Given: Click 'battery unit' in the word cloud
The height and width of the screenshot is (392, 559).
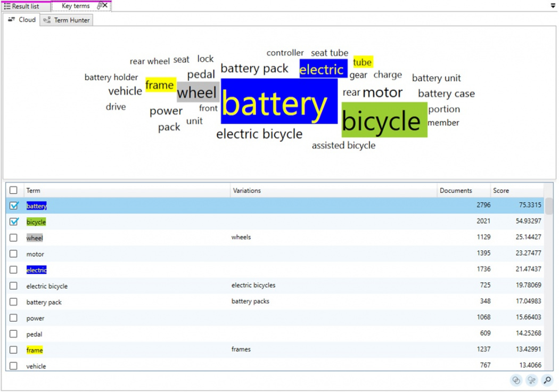Looking at the screenshot, I should 437,78.
